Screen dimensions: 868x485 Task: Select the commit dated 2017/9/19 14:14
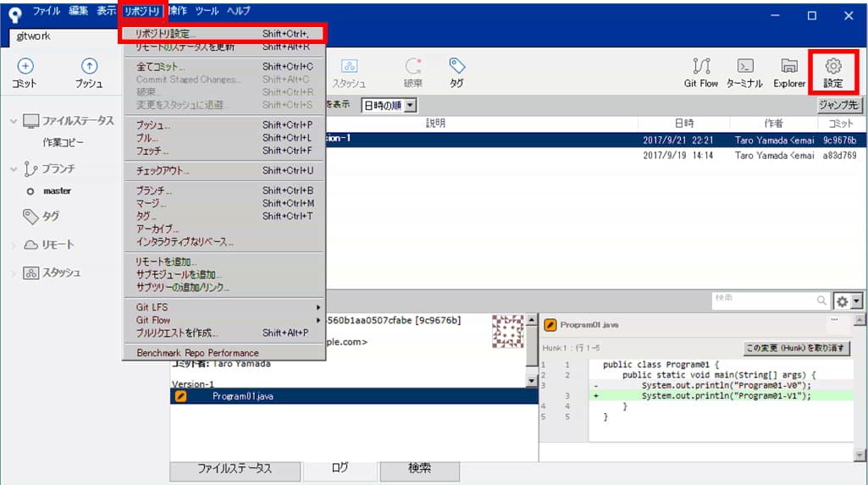pyautogui.click(x=595, y=156)
